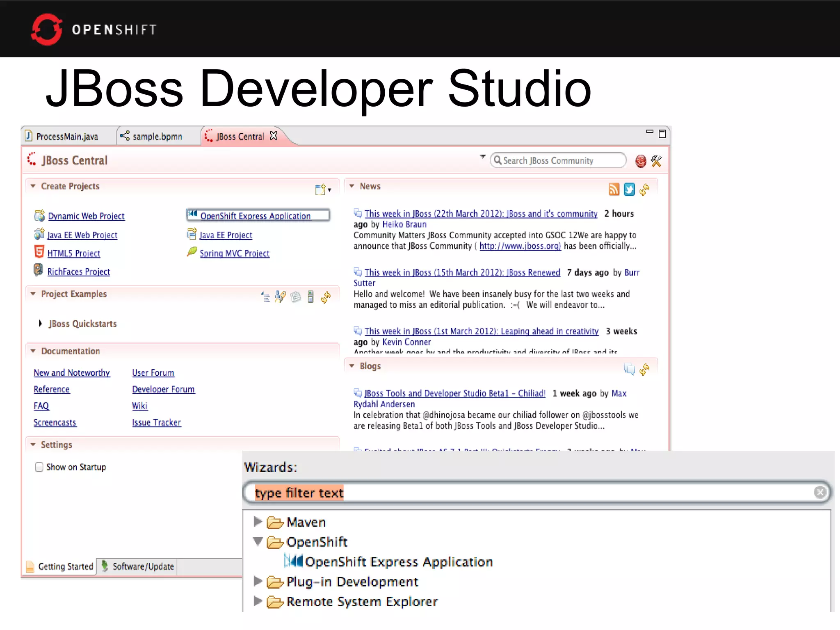Open the Issue Tracker link
Viewport: 840px width, 630px height.
[x=156, y=422]
